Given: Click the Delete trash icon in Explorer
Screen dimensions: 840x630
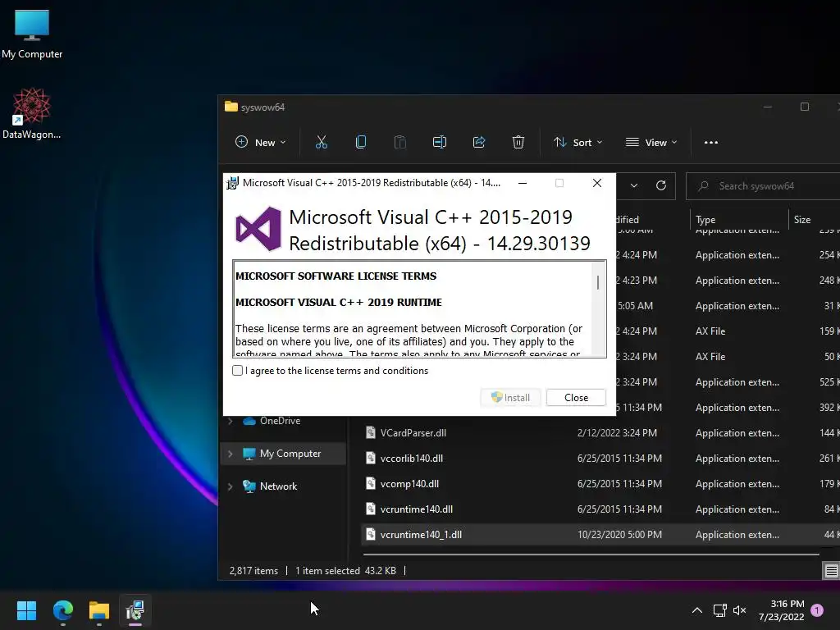Looking at the screenshot, I should point(518,143).
